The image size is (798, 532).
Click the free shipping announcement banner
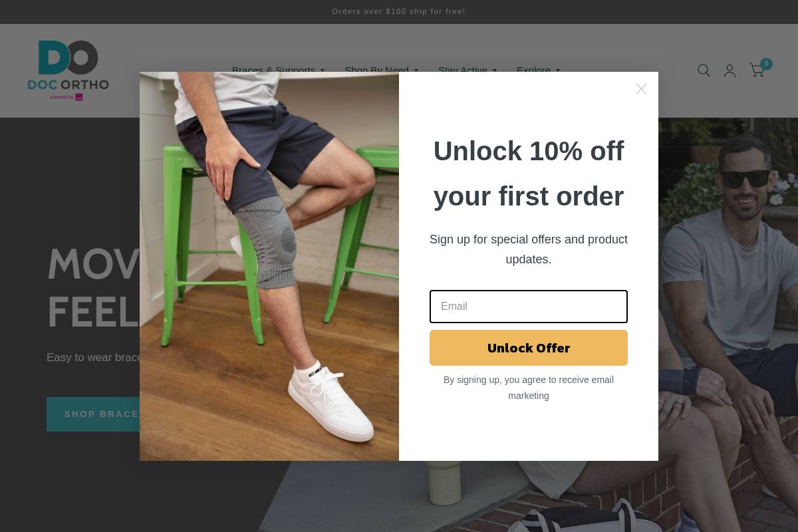tap(399, 11)
